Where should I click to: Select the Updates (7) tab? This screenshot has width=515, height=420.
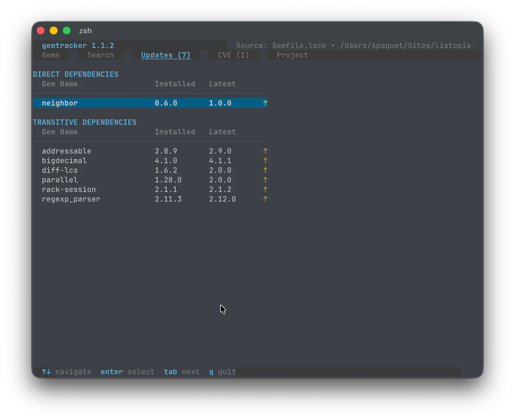pos(166,55)
